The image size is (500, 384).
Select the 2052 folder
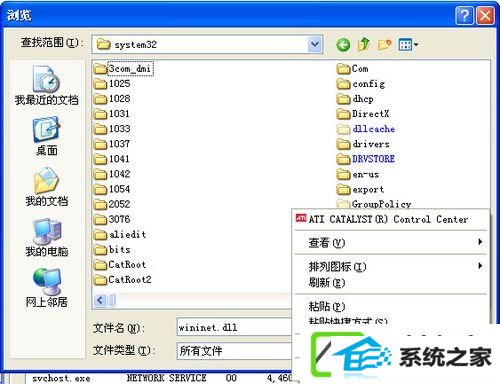click(112, 204)
